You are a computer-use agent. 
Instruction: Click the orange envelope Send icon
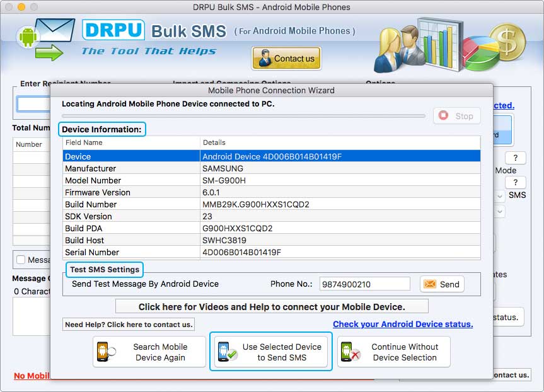[430, 284]
